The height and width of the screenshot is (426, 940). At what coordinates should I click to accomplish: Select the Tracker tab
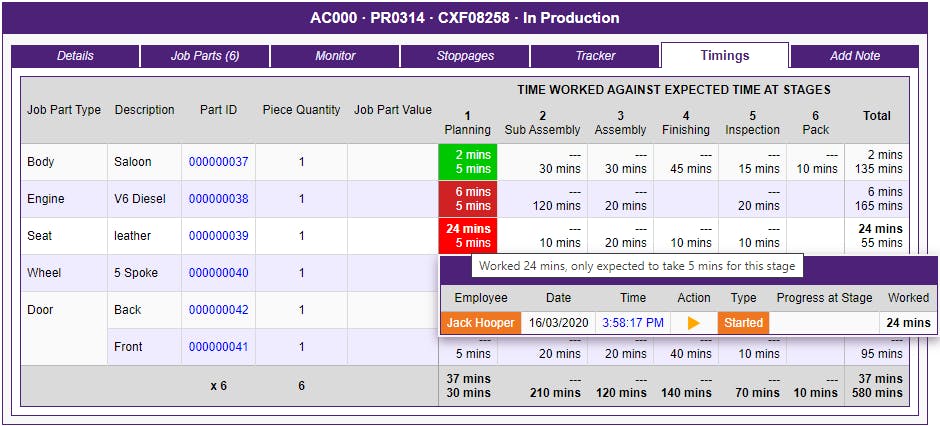click(595, 56)
